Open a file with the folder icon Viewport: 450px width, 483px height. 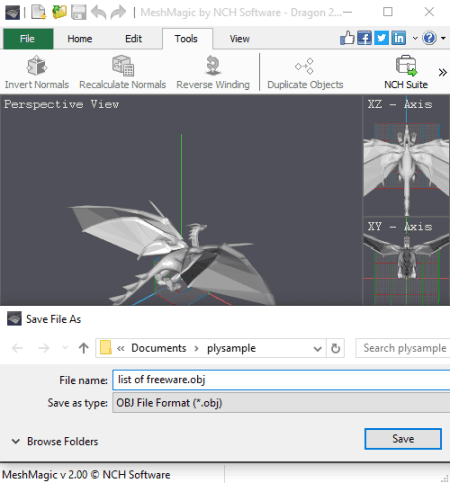click(59, 12)
